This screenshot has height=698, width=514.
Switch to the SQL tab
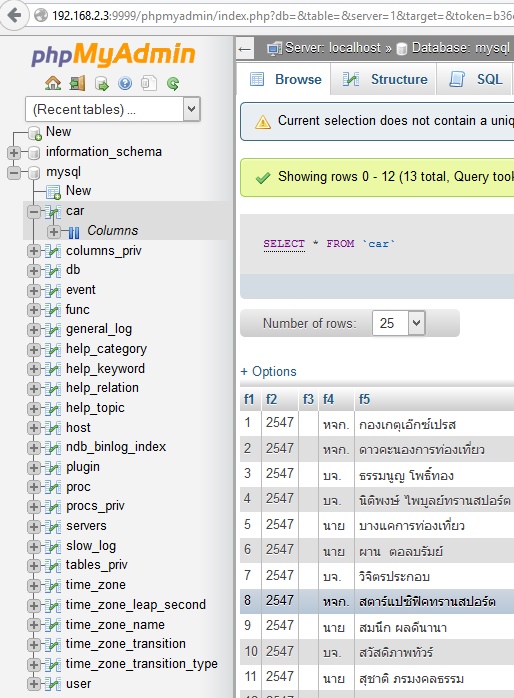(x=474, y=79)
